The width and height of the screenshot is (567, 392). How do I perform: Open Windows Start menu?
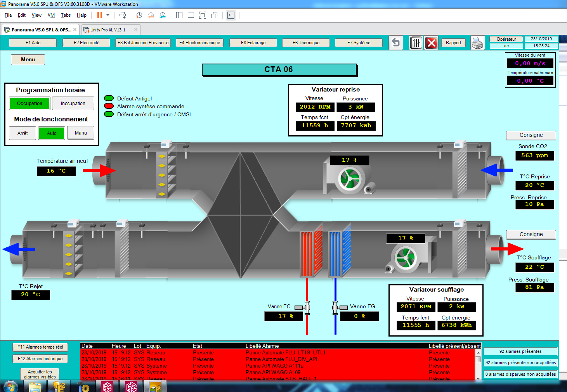pyautogui.click(x=10, y=387)
